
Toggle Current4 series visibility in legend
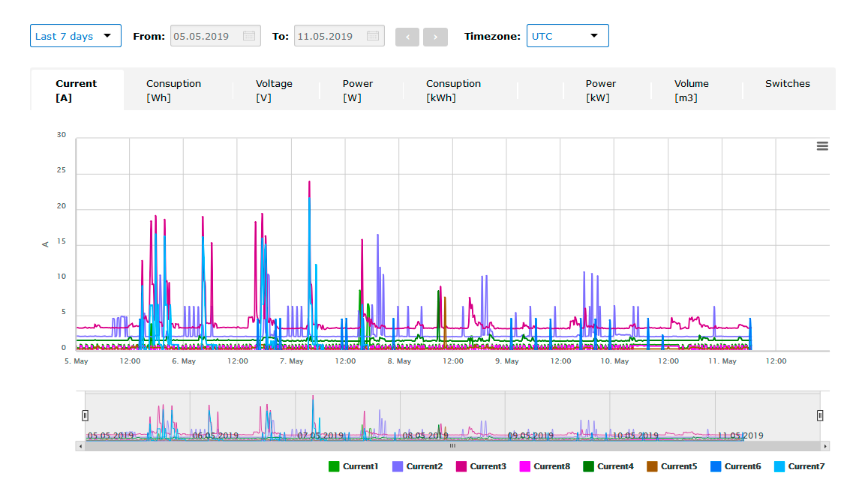click(x=608, y=467)
